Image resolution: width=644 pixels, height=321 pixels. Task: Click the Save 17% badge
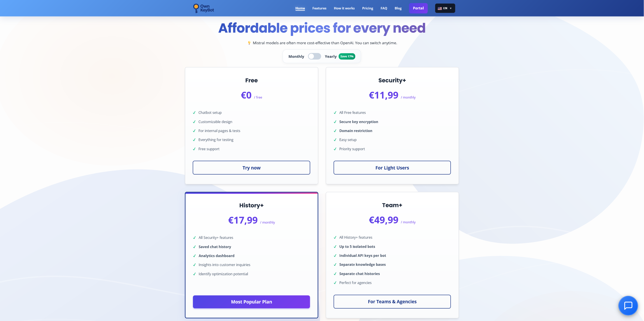pos(347,56)
